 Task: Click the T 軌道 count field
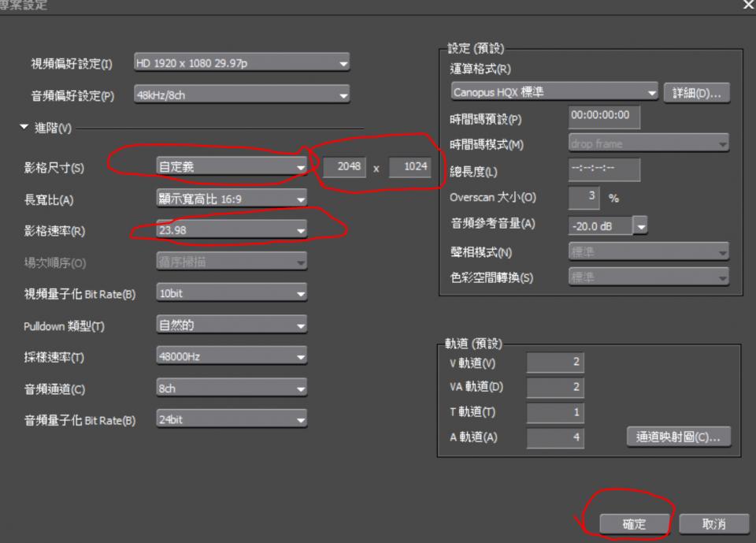pyautogui.click(x=555, y=413)
